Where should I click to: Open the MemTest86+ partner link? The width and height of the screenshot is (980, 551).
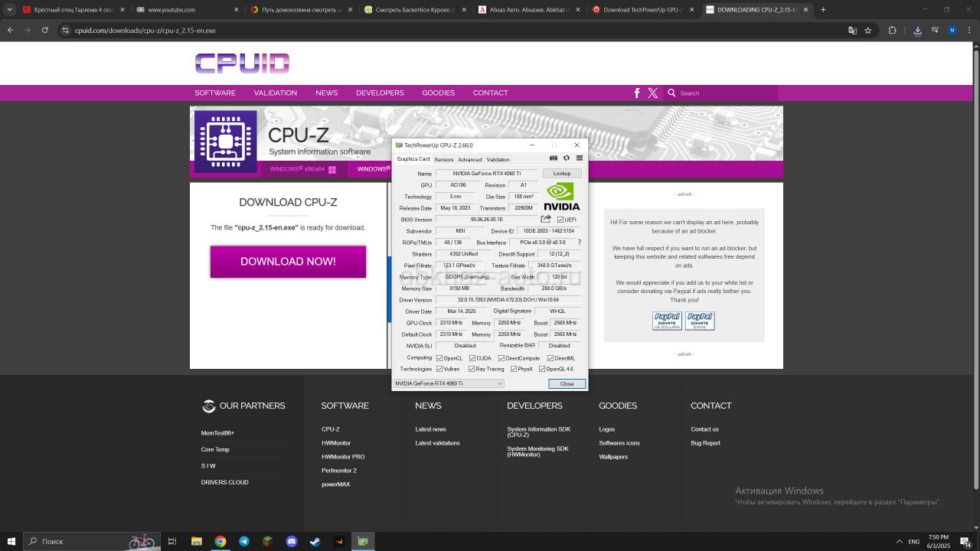click(x=218, y=433)
